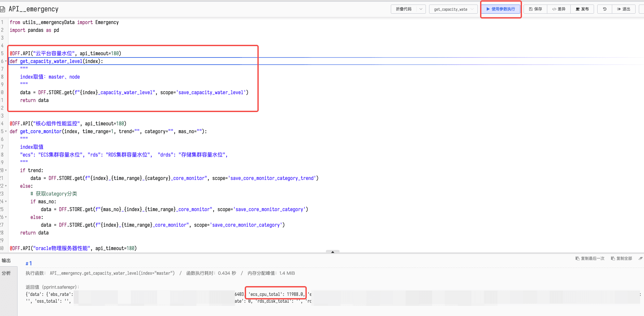Open the get_capacity_wate function selector
The height and width of the screenshot is (316, 644).
(453, 9)
